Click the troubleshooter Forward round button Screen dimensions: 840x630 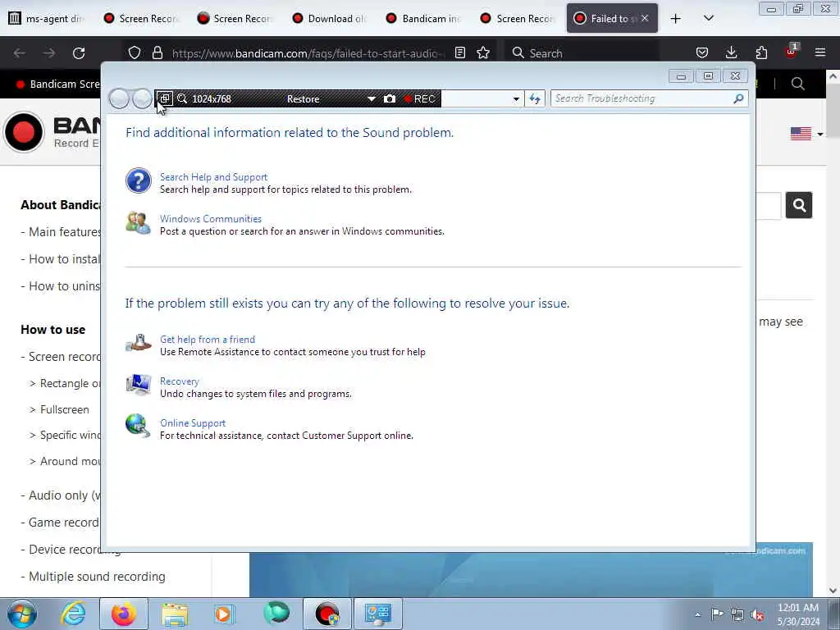point(142,99)
